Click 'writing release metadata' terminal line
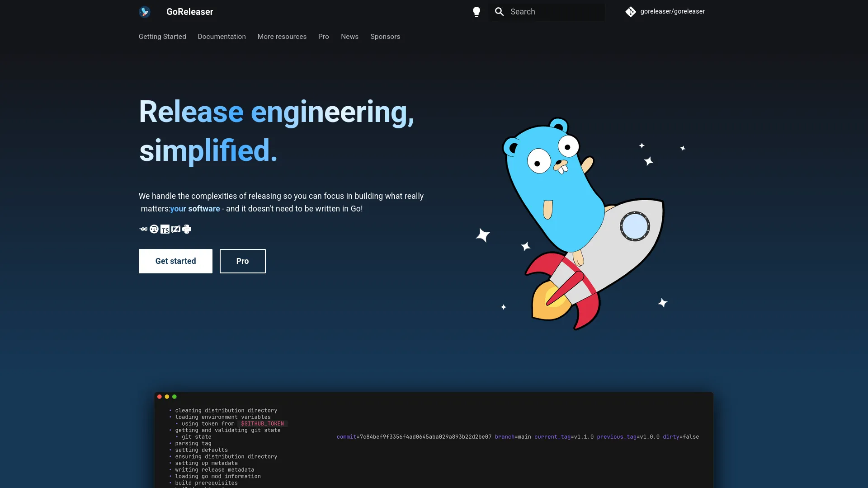This screenshot has height=488, width=868. click(215, 470)
